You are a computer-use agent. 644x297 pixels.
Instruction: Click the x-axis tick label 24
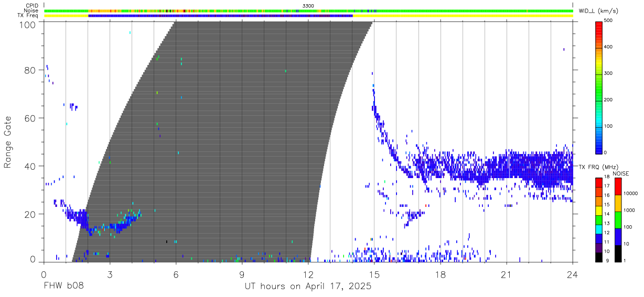coord(572,274)
